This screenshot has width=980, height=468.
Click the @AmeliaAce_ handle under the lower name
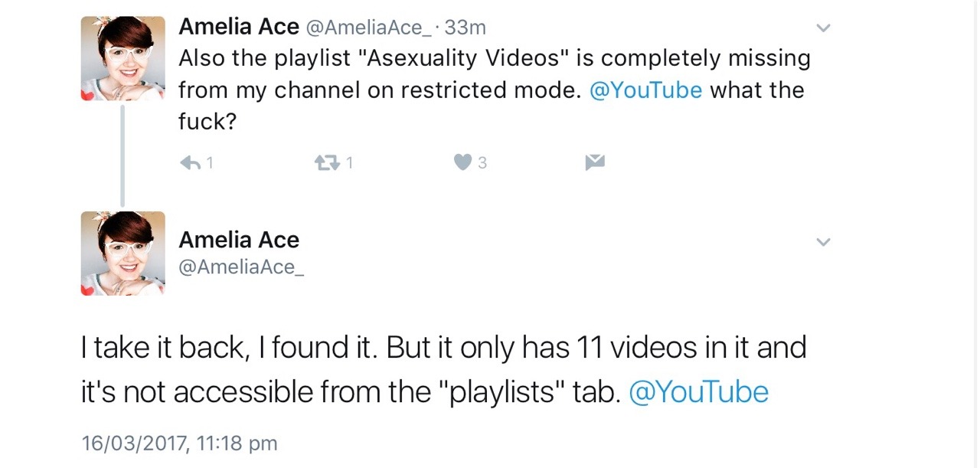241,267
